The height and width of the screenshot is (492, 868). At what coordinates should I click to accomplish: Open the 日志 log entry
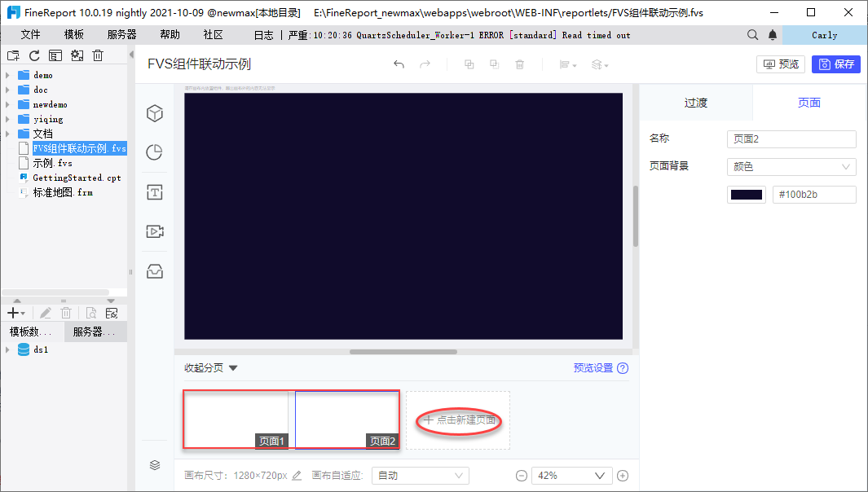pyautogui.click(x=263, y=35)
